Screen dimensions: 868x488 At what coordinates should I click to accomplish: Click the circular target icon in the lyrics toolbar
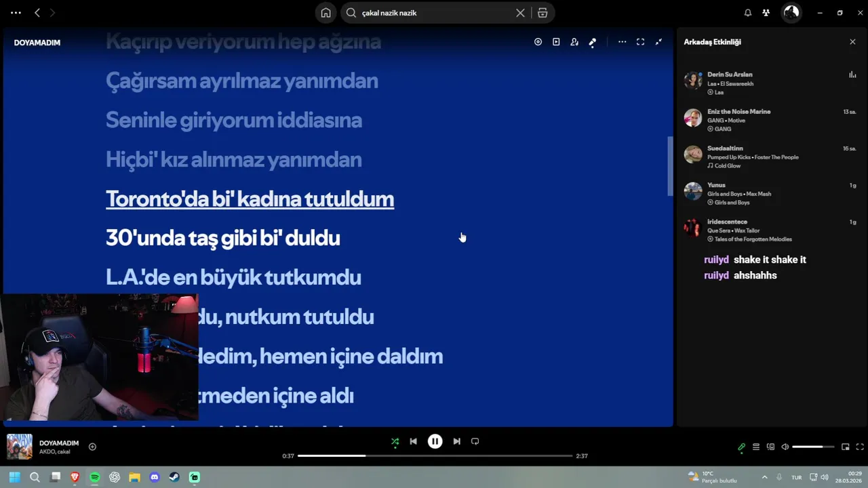[x=538, y=42]
